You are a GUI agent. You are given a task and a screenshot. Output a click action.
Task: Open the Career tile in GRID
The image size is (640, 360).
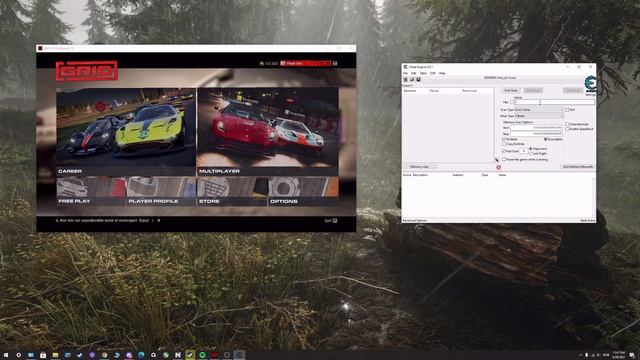(x=126, y=132)
